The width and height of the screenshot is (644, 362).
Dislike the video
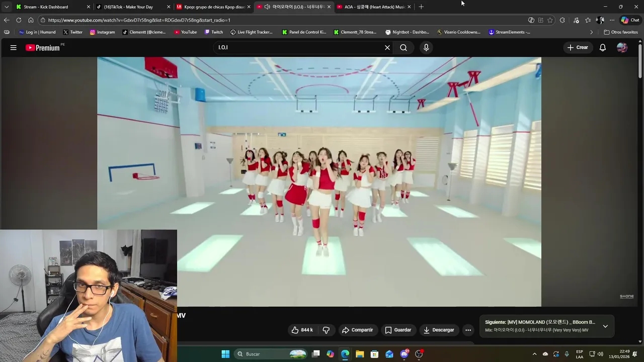point(326,330)
